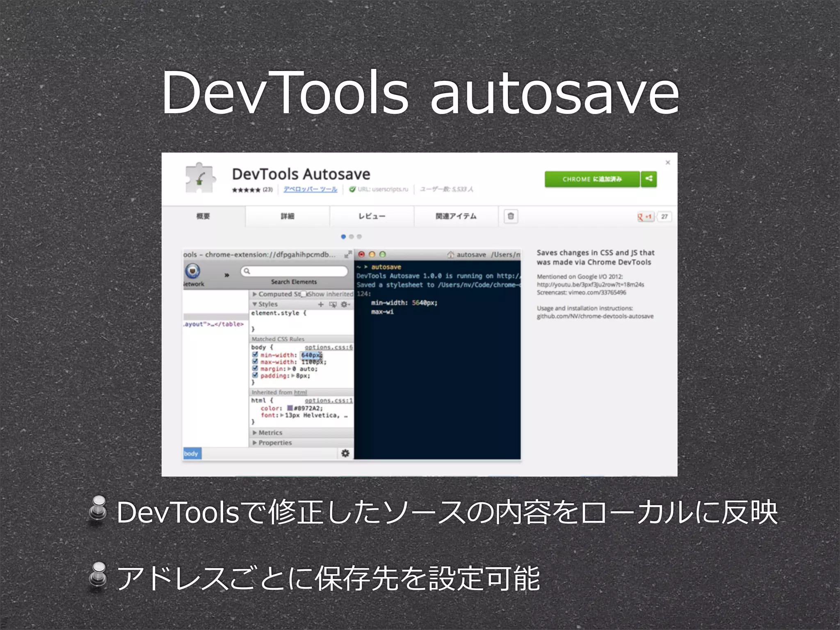Click the Google +1 button
This screenshot has width=840, height=630.
click(645, 217)
